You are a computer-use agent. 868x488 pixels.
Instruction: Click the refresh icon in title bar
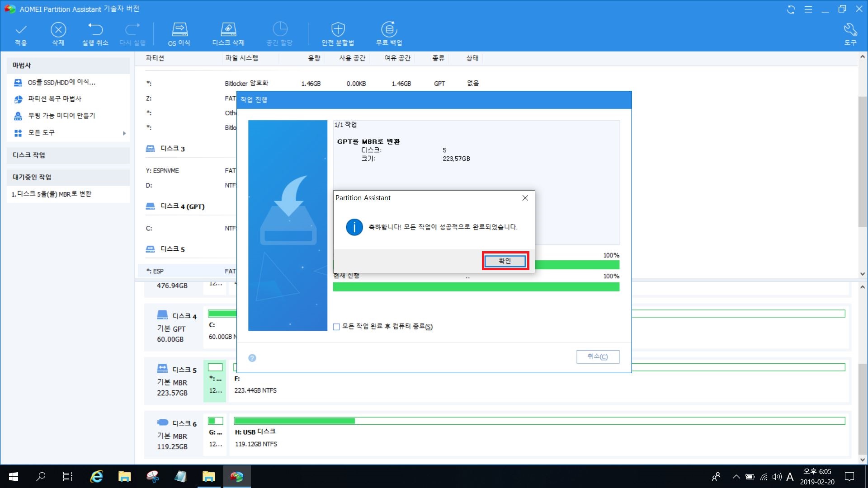791,9
